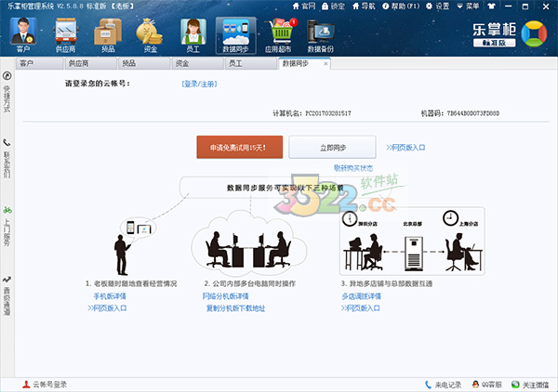The height and width of the screenshot is (392, 558).
Task: Click 申请免费试用15天 button
Action: tap(240, 147)
